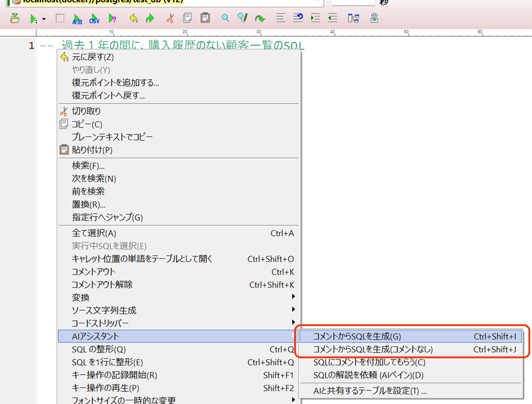Choose コメントアウト解除 menu entry

(x=179, y=285)
